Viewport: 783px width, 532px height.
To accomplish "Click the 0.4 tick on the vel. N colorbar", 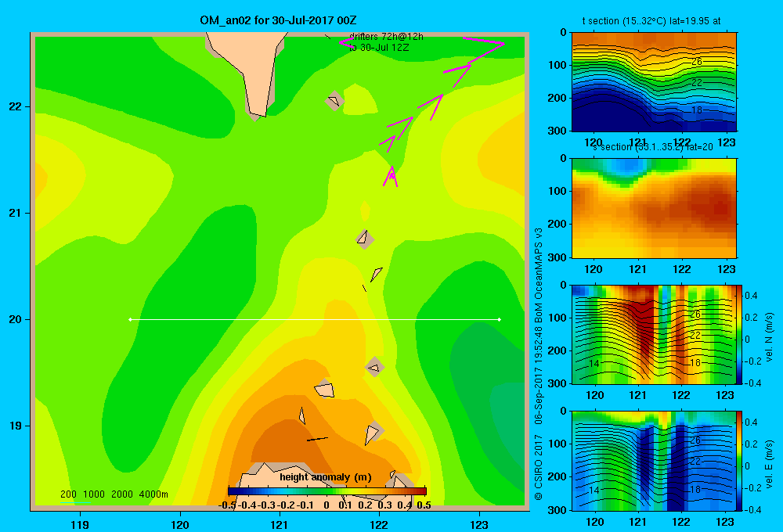I will click(x=751, y=296).
